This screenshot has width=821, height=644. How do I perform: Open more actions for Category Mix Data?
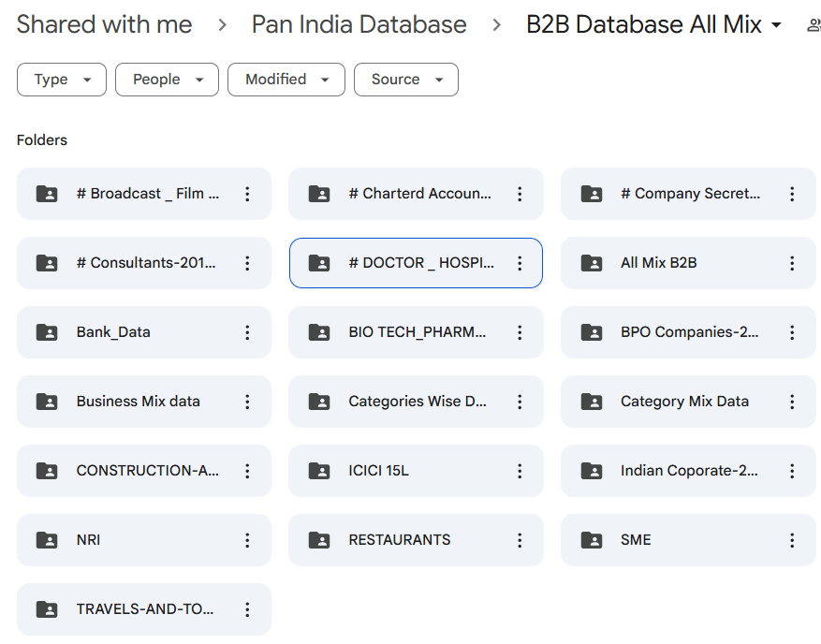(x=792, y=402)
